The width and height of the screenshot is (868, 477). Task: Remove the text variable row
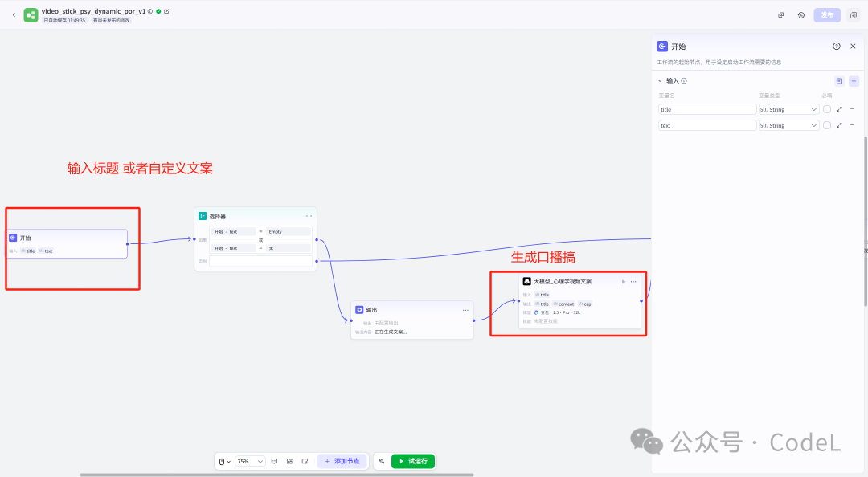(x=852, y=125)
